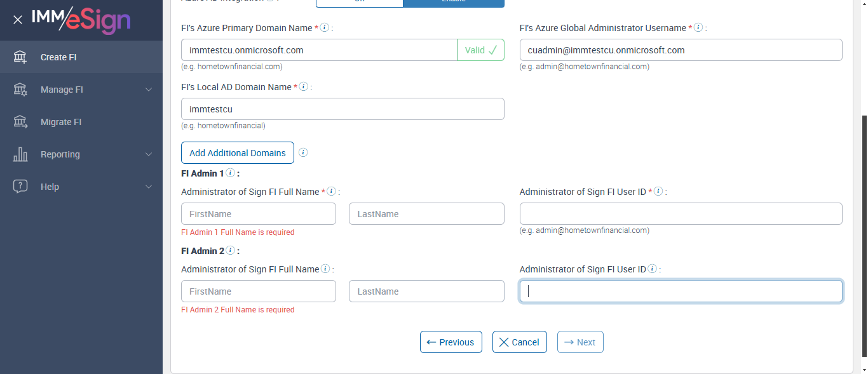Show info for Azure Primary Domain Name
Screen dimensions: 868x374
pyautogui.click(x=325, y=28)
